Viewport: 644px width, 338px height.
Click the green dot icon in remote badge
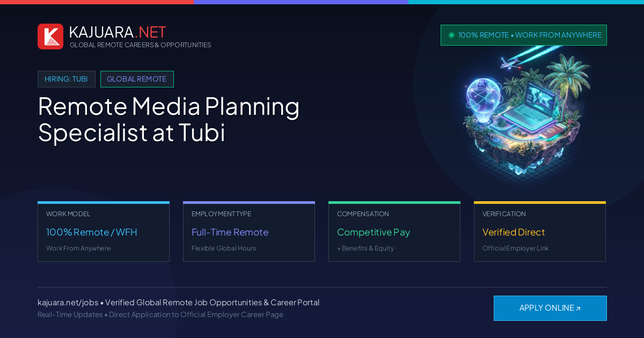451,35
